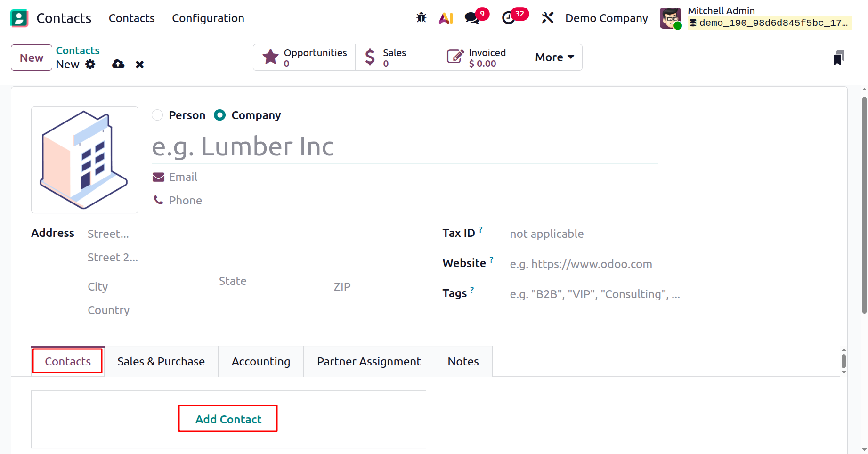Open the activities clock icon
Image resolution: width=868 pixels, height=454 pixels.
[509, 18]
